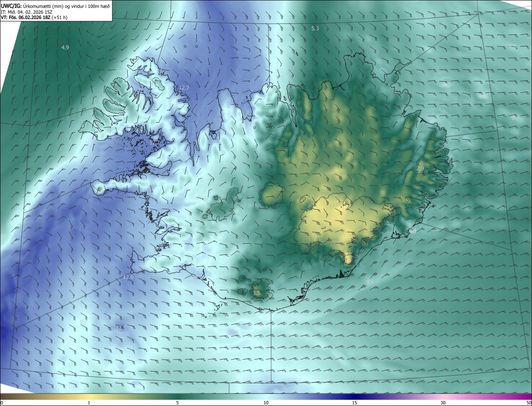Click the 3.5 value label on the glacier

256,293
